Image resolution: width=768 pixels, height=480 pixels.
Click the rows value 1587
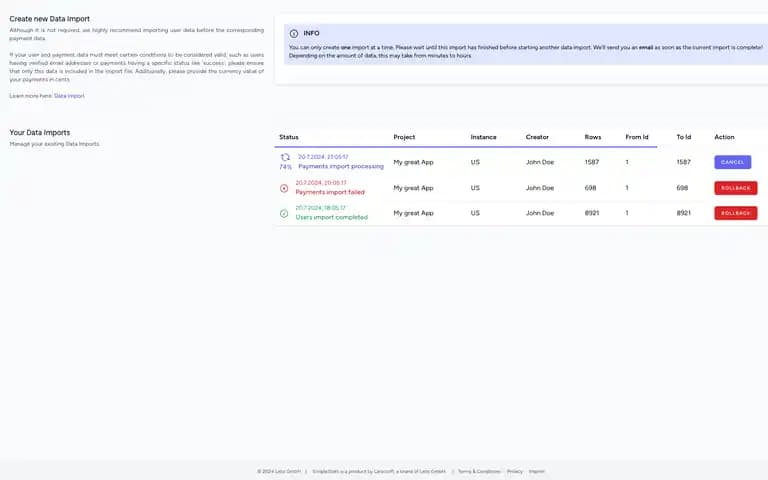tap(592, 162)
